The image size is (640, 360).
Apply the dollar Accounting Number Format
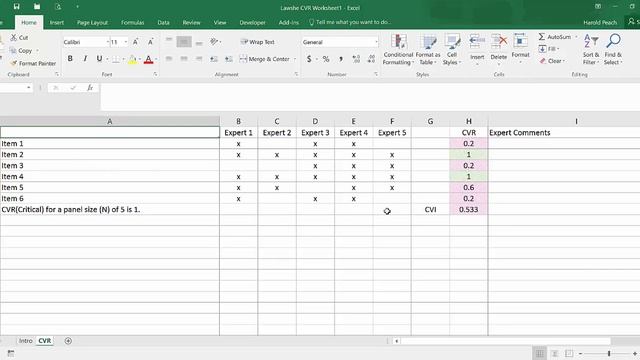[x=309, y=59]
